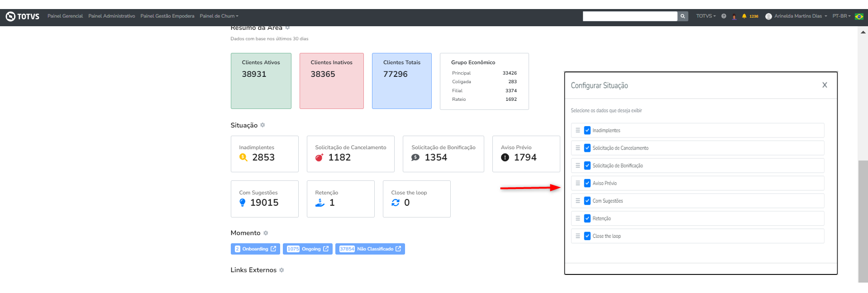Open Painel Gerencial menu item
Screen dimensions: 868x293
point(65,16)
